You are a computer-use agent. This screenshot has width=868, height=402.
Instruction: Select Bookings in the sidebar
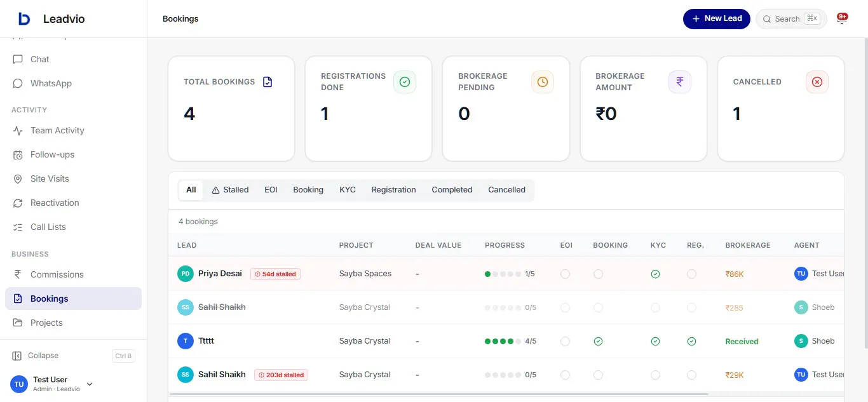73,298
